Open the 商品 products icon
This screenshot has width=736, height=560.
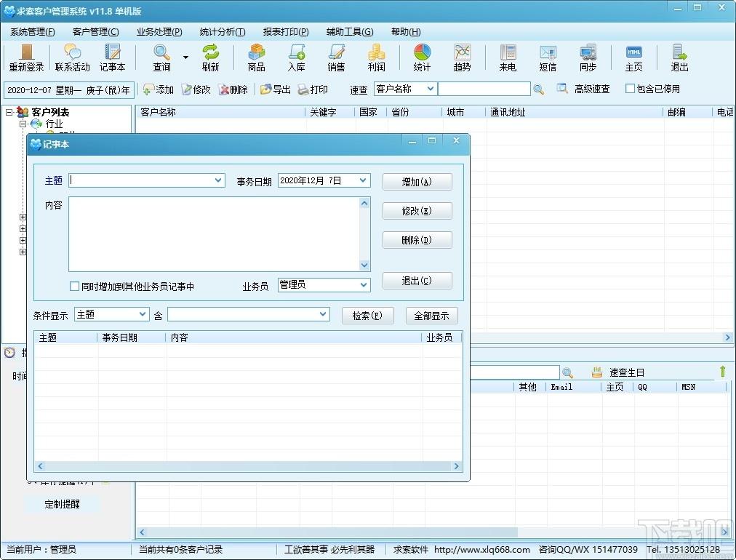pos(256,57)
